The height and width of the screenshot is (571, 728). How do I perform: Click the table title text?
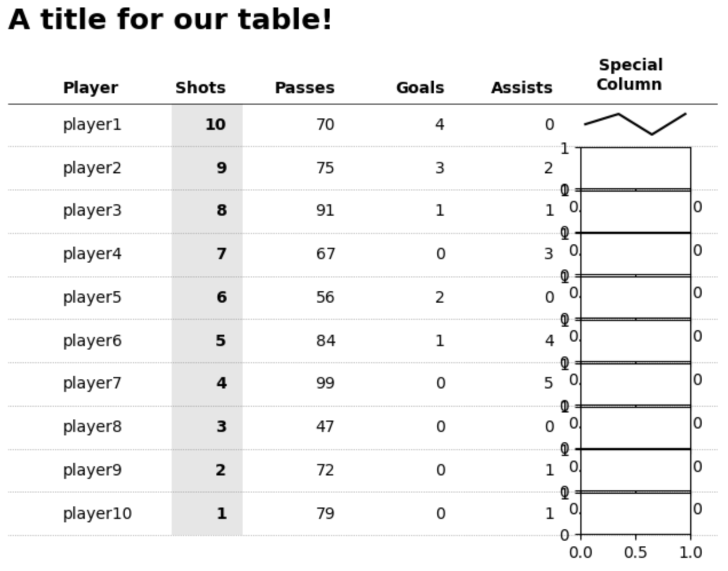170,20
